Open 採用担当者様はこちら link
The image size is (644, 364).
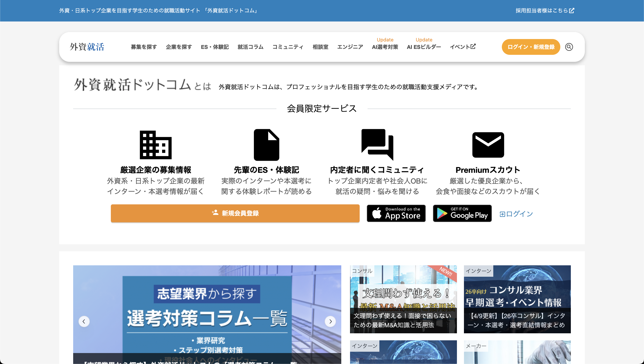tap(545, 11)
